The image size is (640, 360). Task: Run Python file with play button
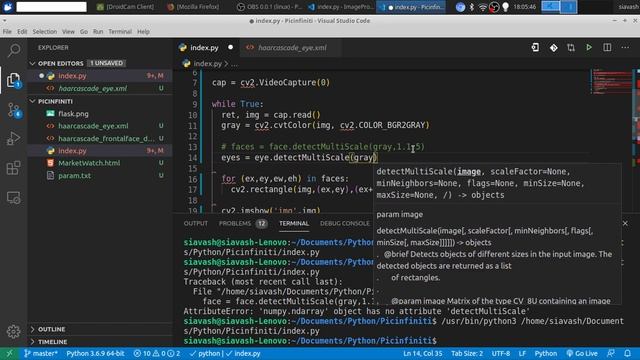point(589,47)
